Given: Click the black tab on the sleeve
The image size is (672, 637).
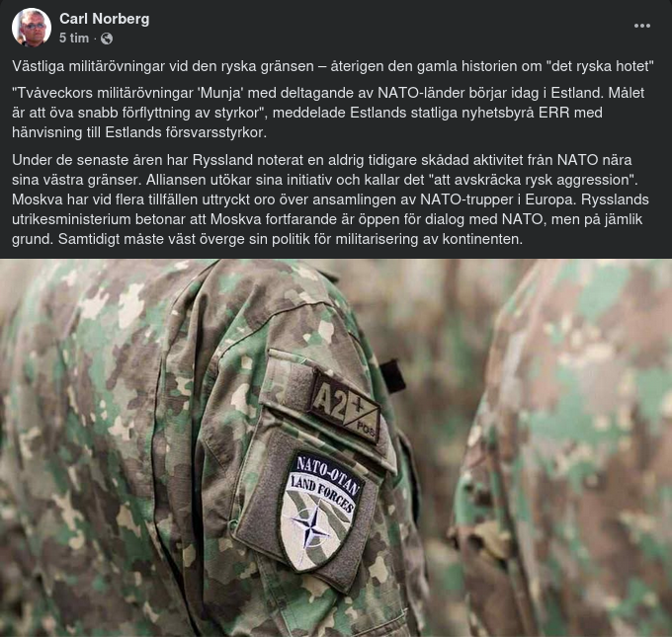Looking at the screenshot, I should 392,375.
